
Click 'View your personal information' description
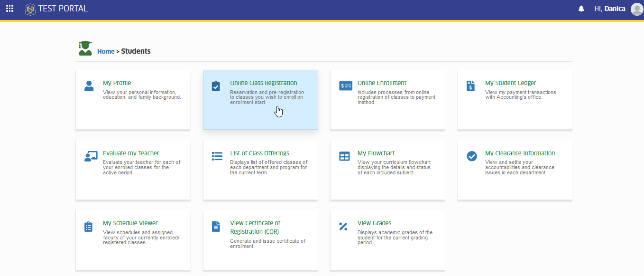coord(142,95)
